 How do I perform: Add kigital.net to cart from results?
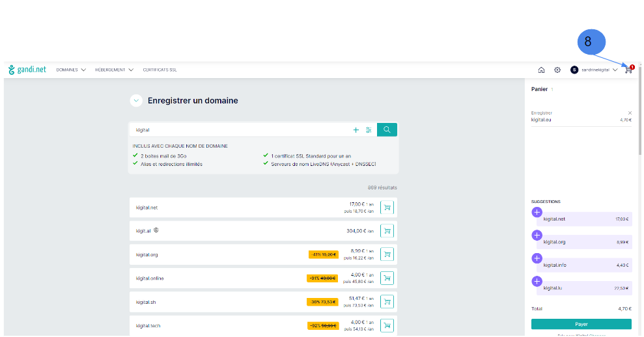[x=387, y=208]
